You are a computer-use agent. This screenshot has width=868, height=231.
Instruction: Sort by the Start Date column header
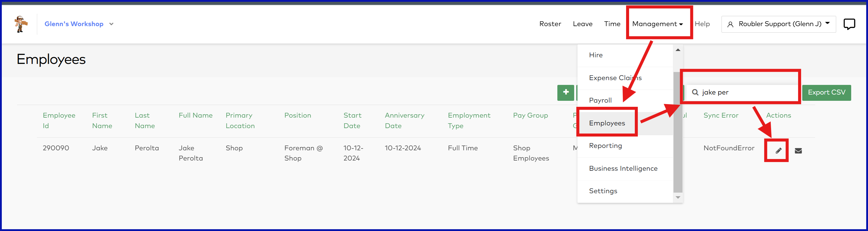(352, 121)
